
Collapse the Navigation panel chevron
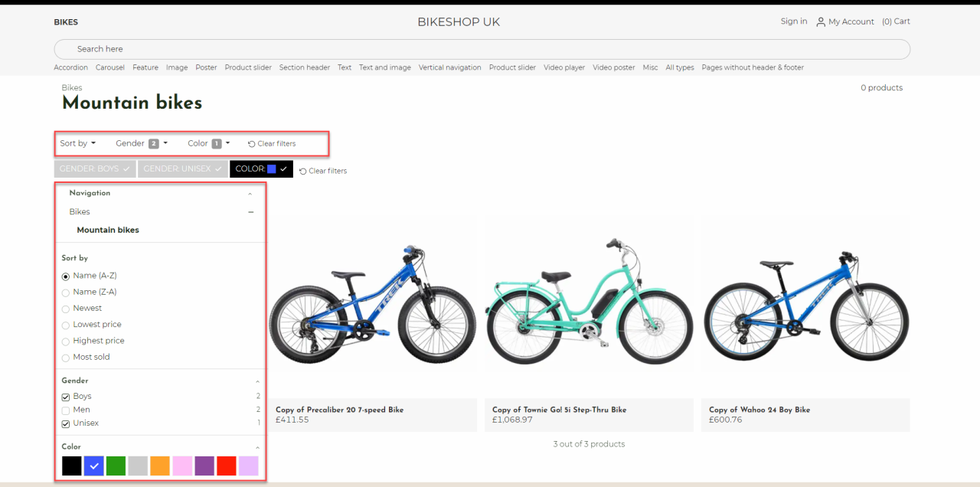pos(250,194)
